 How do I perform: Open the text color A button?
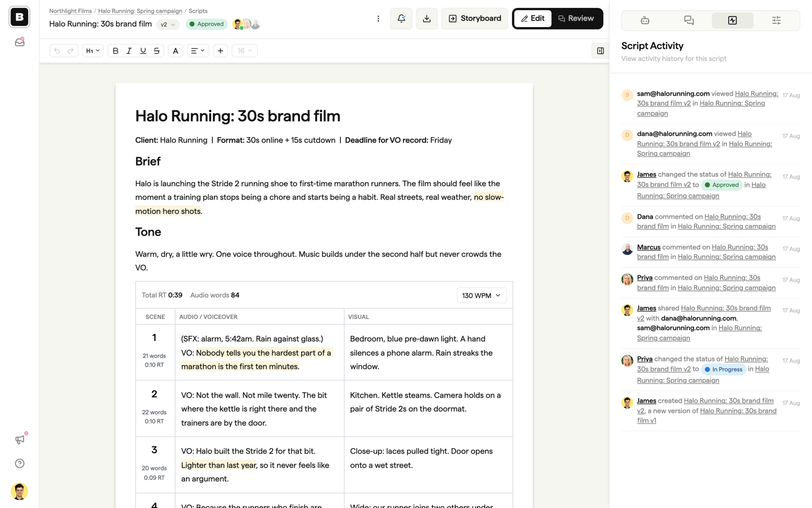pyautogui.click(x=176, y=51)
